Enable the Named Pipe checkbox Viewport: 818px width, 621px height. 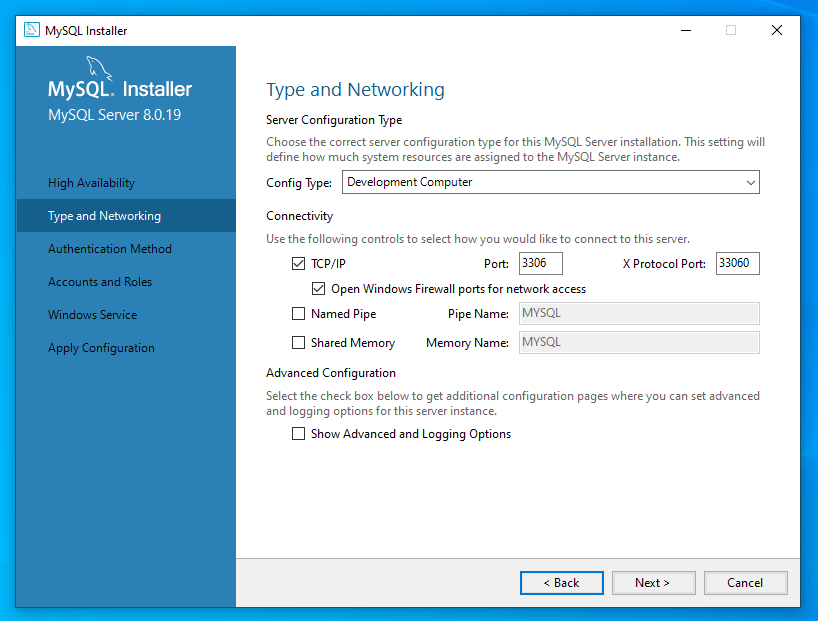pyautogui.click(x=298, y=314)
